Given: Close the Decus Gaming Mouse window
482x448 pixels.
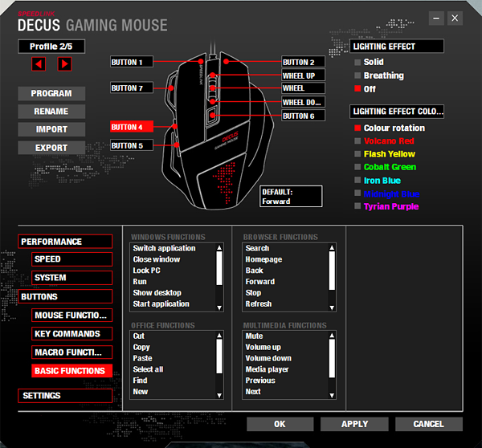Looking at the screenshot, I should point(455,18).
